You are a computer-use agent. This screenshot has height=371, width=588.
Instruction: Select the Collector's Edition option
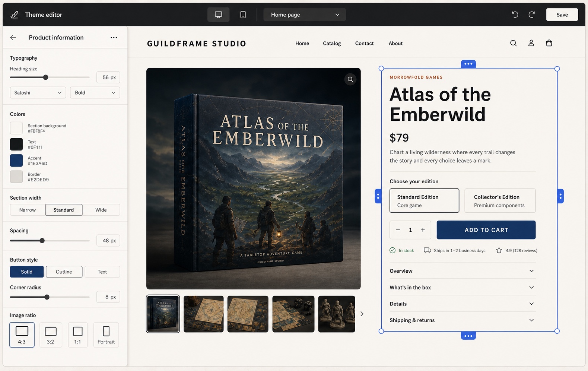500,200
